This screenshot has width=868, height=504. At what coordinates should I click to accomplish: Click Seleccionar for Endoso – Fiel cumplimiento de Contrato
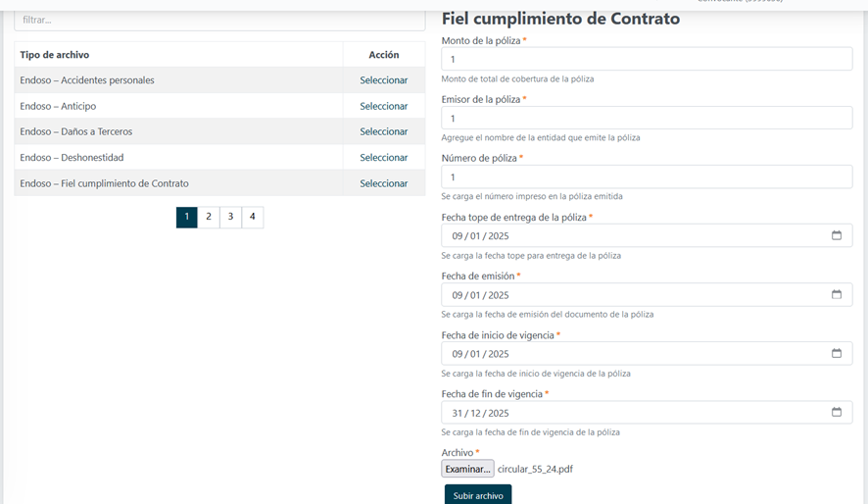click(x=383, y=183)
